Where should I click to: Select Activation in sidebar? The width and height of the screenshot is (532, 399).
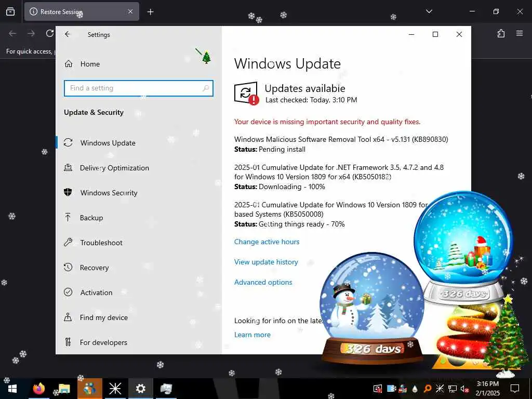[96, 292]
